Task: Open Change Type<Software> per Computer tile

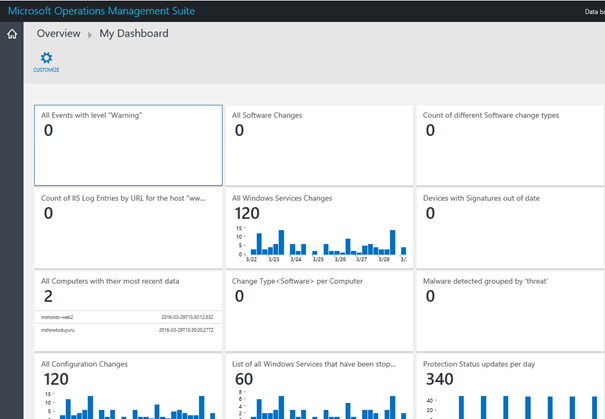Action: tap(319, 311)
